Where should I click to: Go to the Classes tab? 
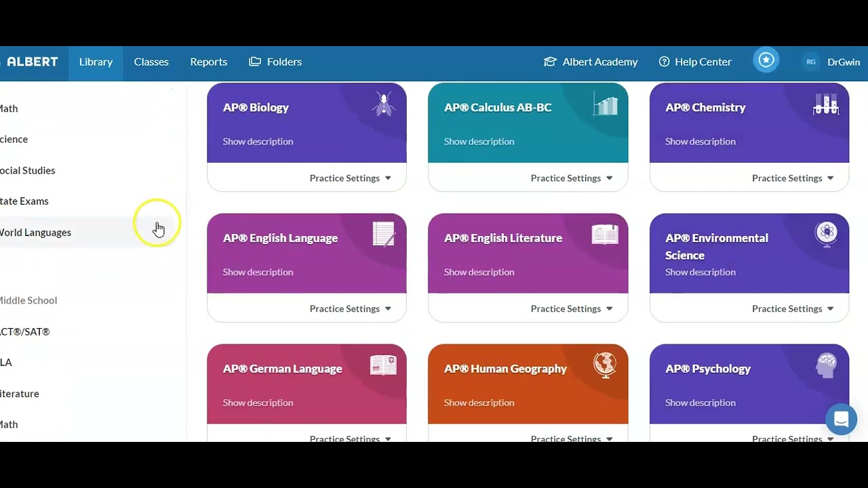pyautogui.click(x=151, y=62)
